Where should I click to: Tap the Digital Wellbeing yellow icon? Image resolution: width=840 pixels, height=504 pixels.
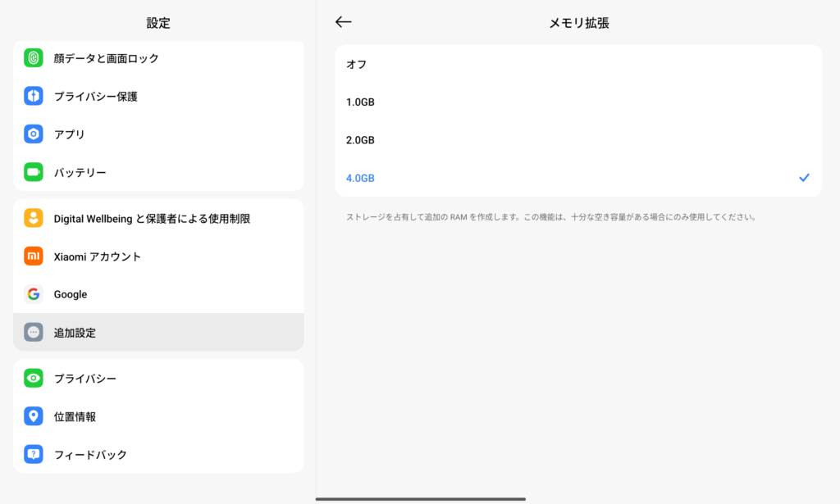[34, 218]
